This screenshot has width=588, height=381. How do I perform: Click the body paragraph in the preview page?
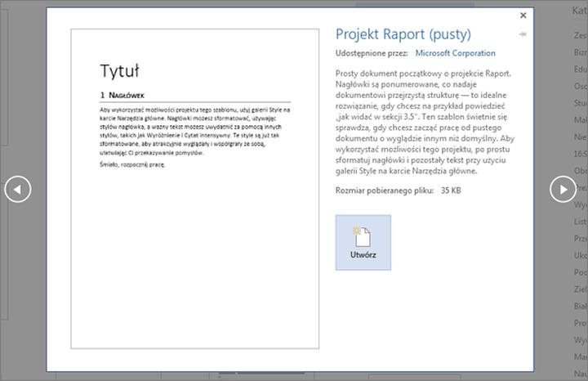tap(194, 131)
